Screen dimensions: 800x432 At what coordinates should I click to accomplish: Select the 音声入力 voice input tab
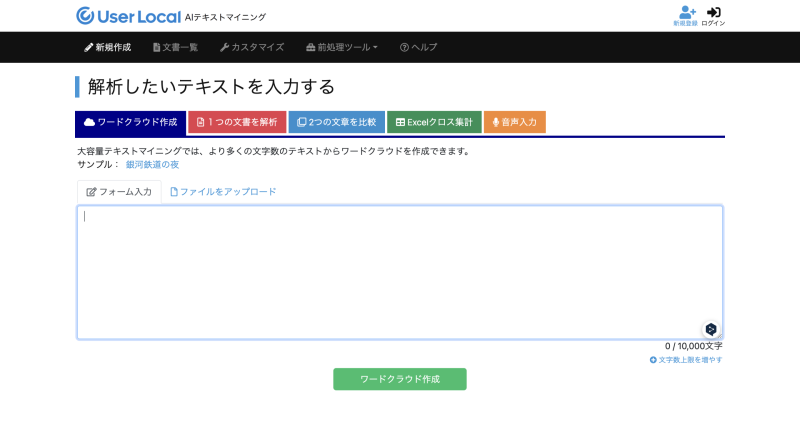[515, 122]
